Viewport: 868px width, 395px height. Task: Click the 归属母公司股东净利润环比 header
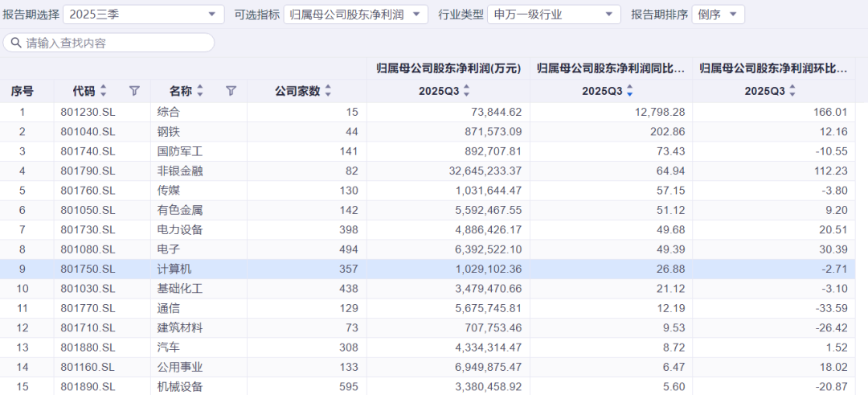774,68
